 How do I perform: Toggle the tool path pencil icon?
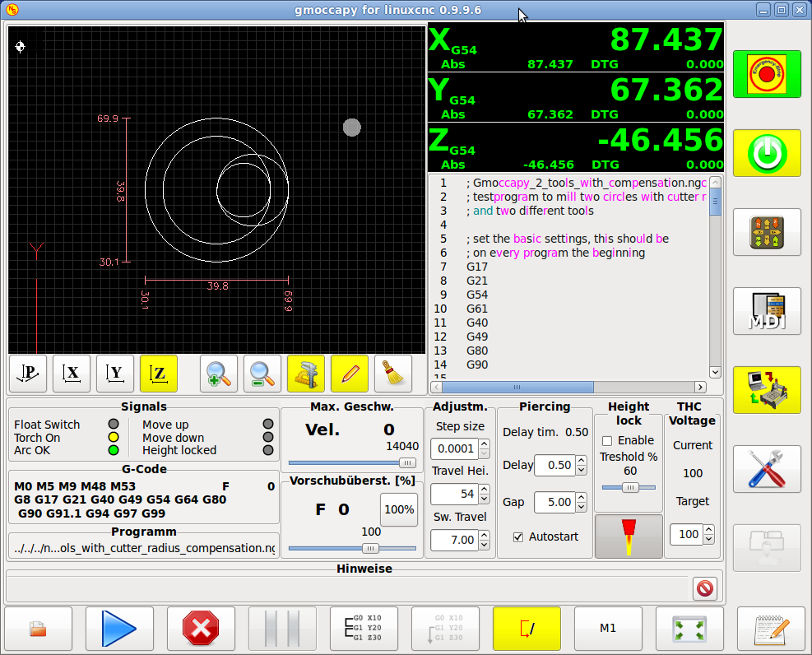[350, 374]
